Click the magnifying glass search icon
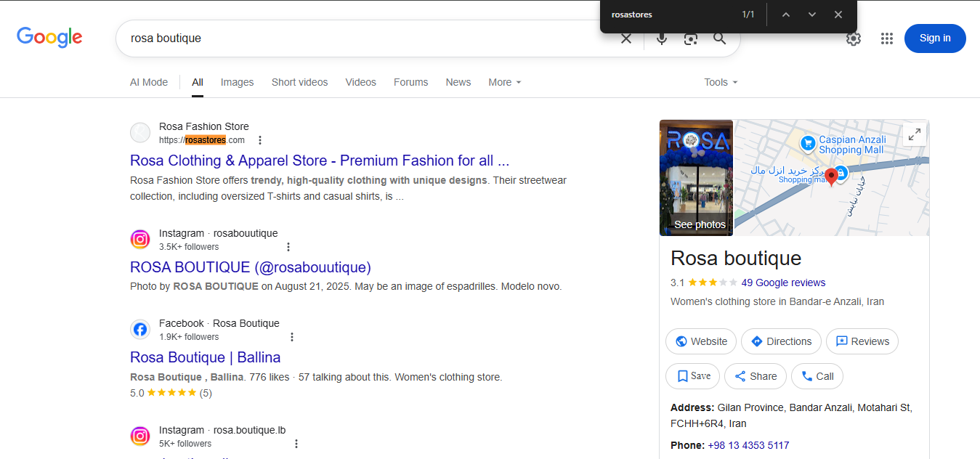The width and height of the screenshot is (980, 459). (x=719, y=38)
